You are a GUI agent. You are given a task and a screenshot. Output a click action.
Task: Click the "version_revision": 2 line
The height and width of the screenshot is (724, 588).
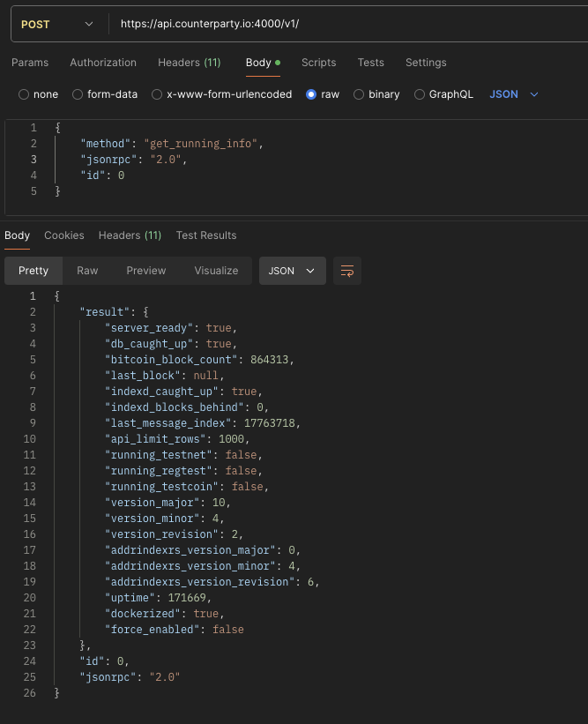(174, 534)
